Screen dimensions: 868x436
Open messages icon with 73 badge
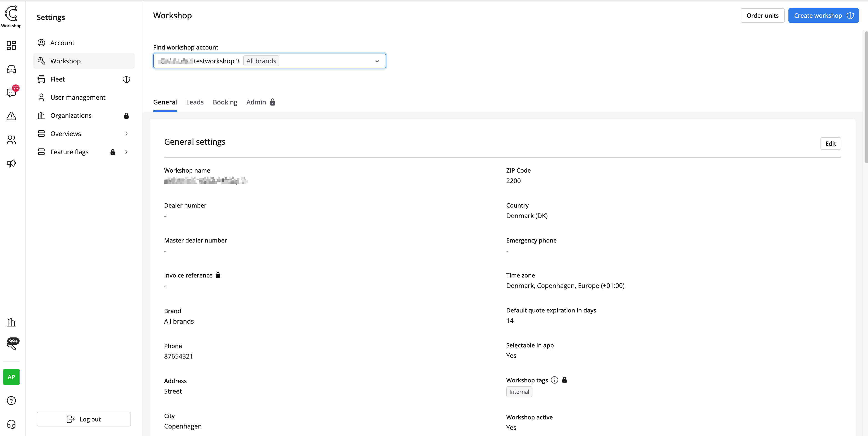11,93
